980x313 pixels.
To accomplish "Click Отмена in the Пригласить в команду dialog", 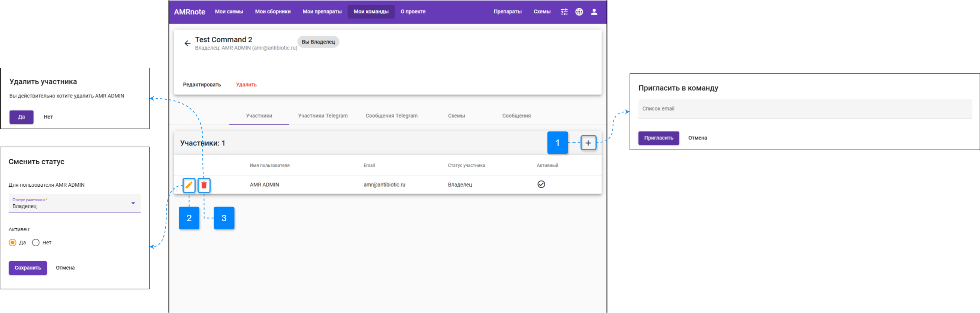I will 697,138.
